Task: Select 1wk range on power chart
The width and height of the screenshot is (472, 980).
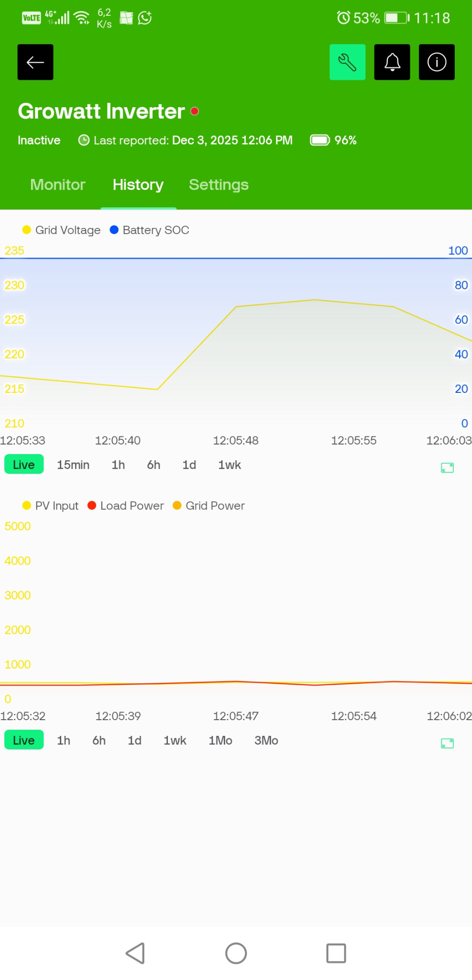Action: pos(175,740)
